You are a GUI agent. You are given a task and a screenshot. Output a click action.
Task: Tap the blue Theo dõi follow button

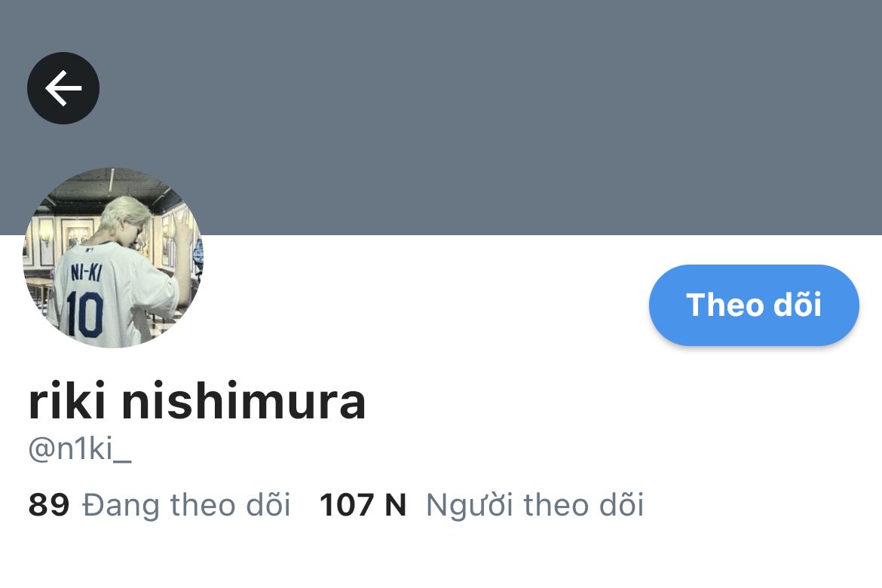[x=754, y=305]
